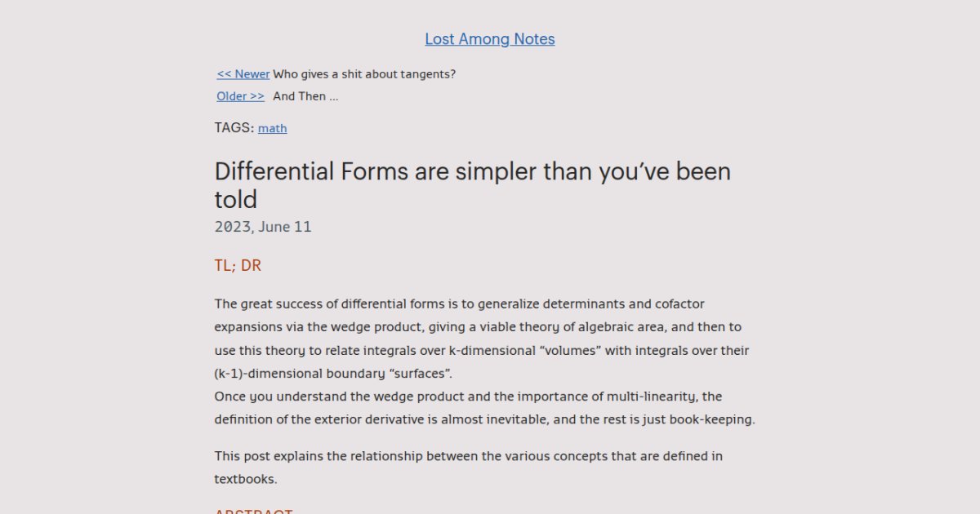Screen dimensions: 980x514
Task: Click the post date 2023, June 11
Action: point(263,227)
